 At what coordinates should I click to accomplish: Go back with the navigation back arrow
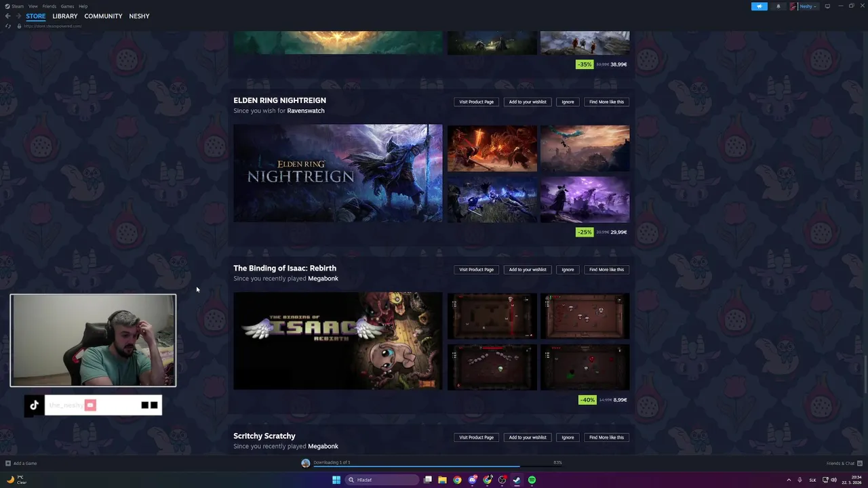click(x=8, y=16)
